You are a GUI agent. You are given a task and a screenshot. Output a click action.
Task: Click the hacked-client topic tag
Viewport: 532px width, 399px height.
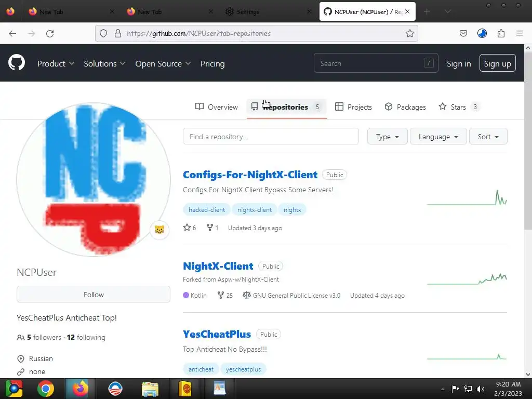(207, 210)
